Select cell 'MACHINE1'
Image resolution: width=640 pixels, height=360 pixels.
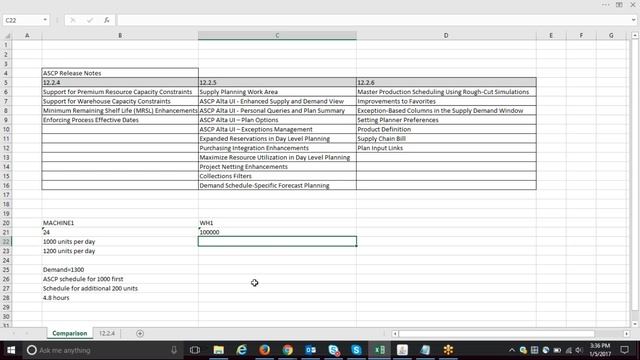click(x=120, y=223)
